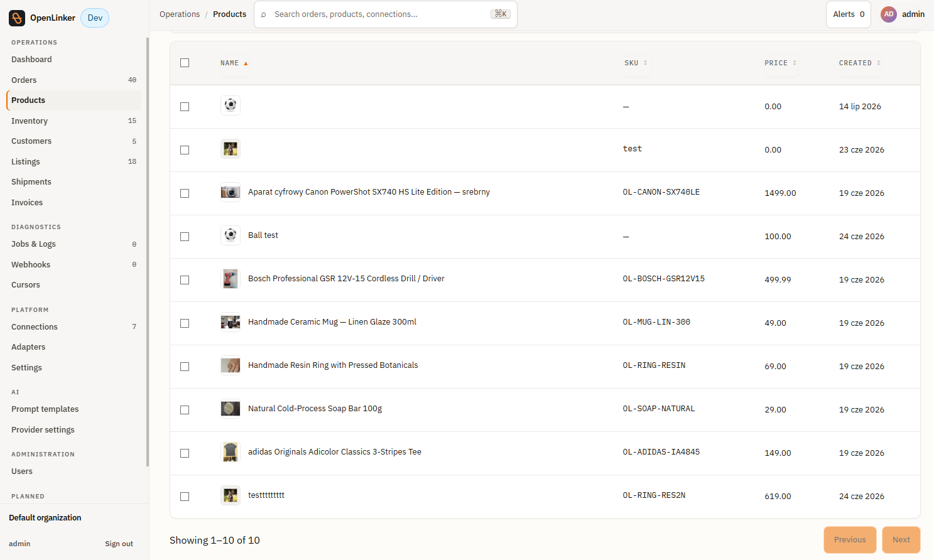Image resolution: width=934 pixels, height=560 pixels.
Task: Sort products by Price column
Action: click(781, 63)
